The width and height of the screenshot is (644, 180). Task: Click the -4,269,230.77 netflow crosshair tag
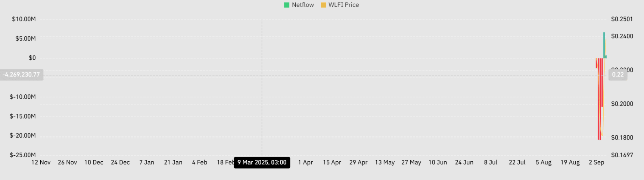[21, 74]
